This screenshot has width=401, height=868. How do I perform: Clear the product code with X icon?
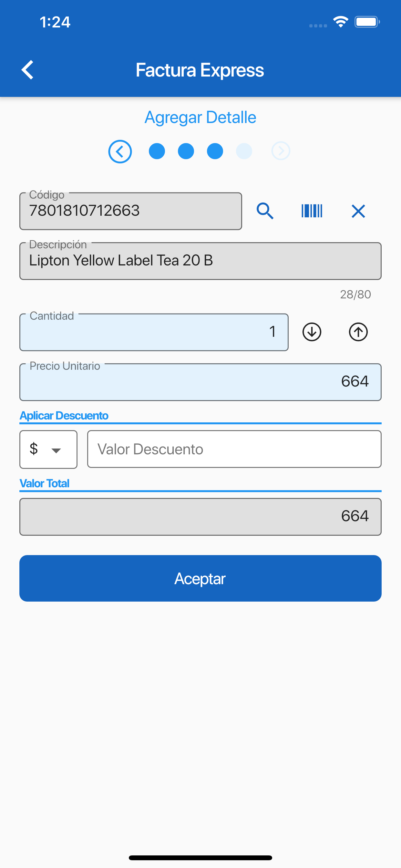click(x=358, y=211)
